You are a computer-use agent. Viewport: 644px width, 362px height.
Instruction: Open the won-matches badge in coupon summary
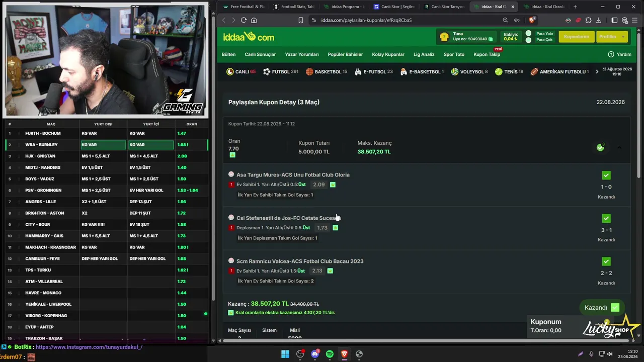click(x=600, y=147)
